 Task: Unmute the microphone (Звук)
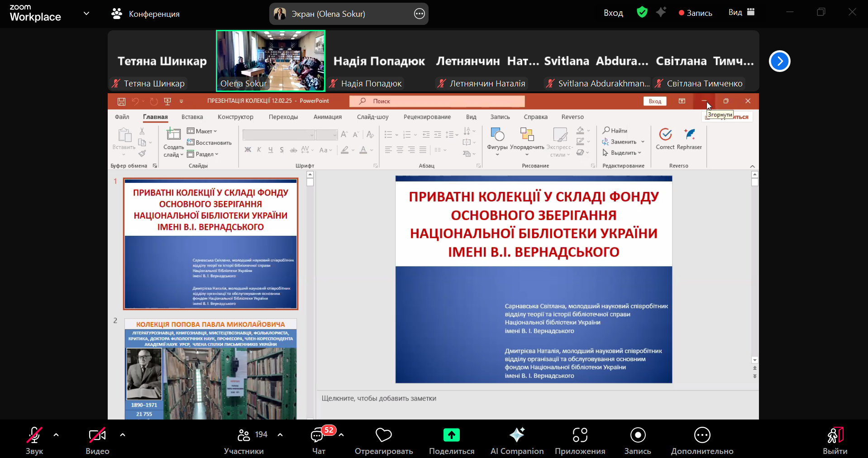pyautogui.click(x=34, y=435)
